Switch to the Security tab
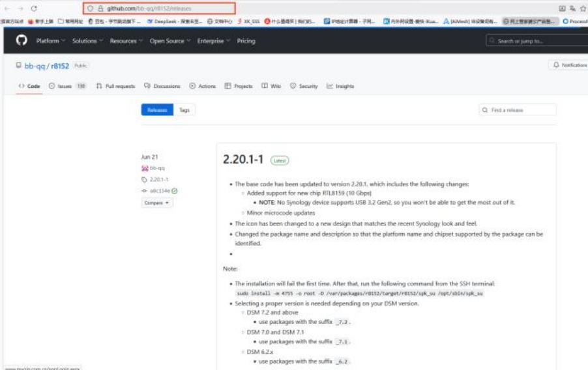The width and height of the screenshot is (588, 370). (304, 86)
